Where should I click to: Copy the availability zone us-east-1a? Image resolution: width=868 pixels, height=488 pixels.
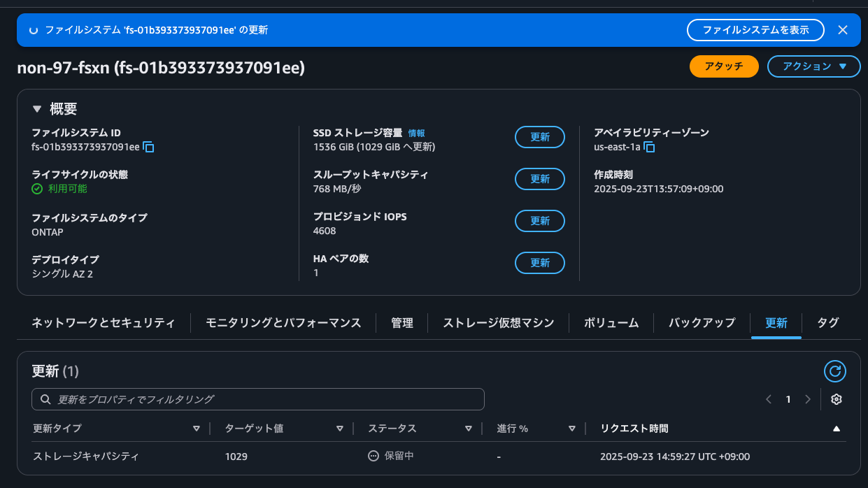pyautogui.click(x=649, y=147)
